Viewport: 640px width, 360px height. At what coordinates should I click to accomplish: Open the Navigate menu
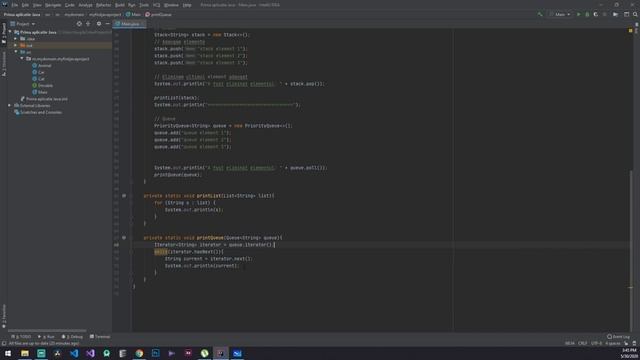[x=53, y=5]
